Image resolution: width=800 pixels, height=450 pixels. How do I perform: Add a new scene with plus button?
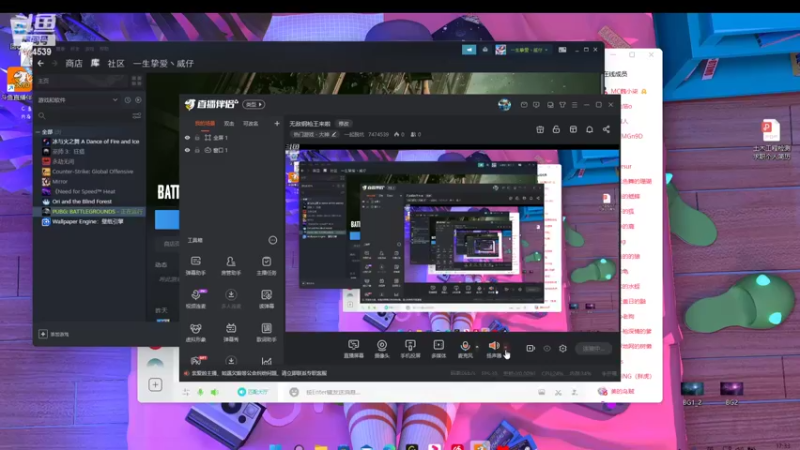pos(277,123)
